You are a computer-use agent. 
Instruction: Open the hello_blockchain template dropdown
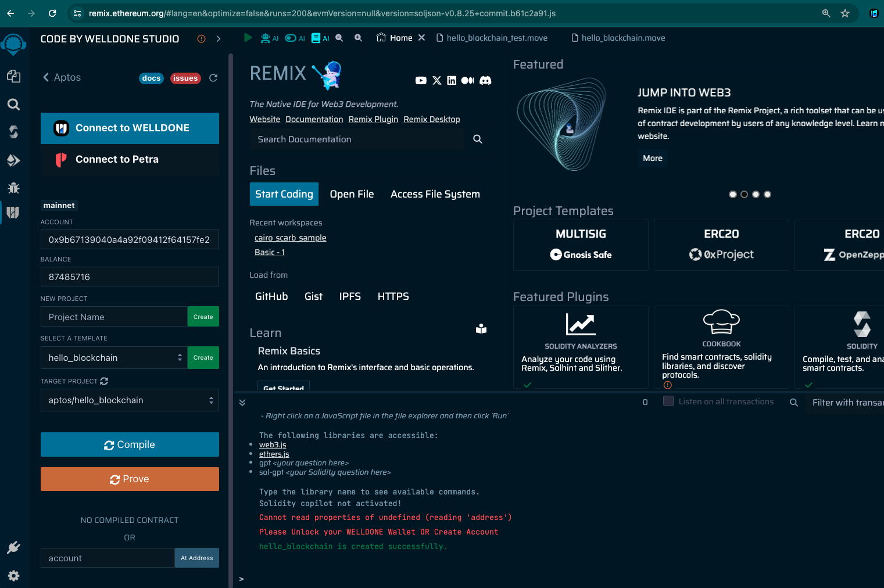pos(114,358)
